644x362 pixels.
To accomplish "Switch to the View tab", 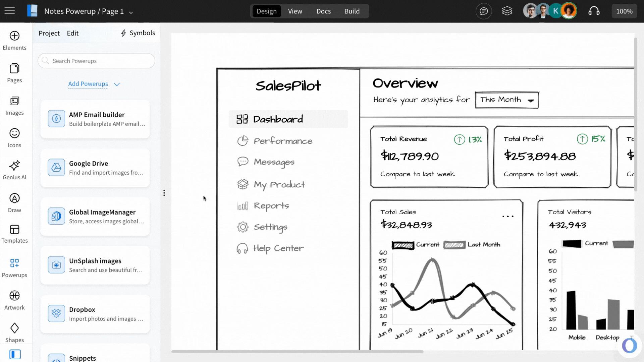I will 295,11.
